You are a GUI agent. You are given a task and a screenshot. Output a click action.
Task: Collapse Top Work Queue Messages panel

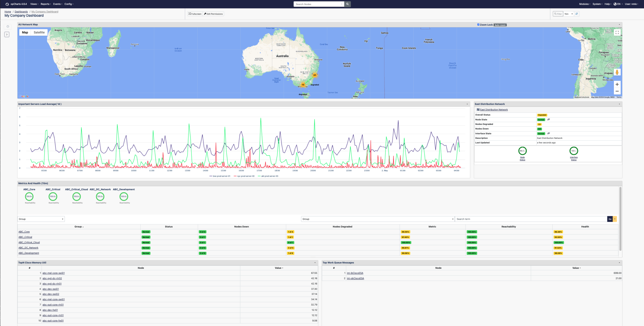pyautogui.click(x=619, y=262)
